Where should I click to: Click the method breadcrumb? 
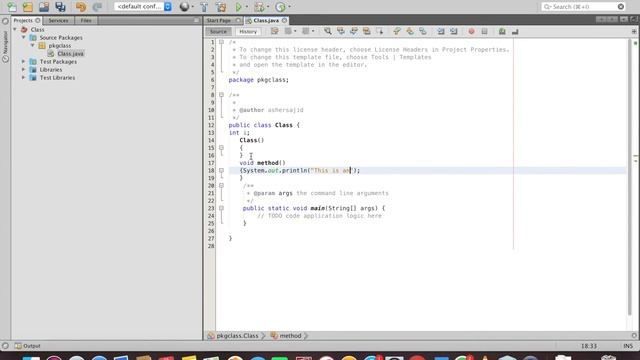click(290, 336)
